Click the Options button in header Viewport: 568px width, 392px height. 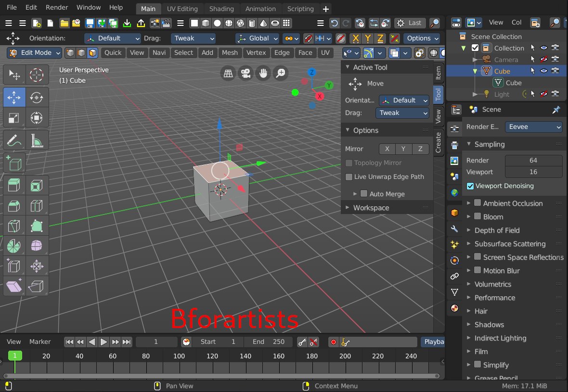422,38
